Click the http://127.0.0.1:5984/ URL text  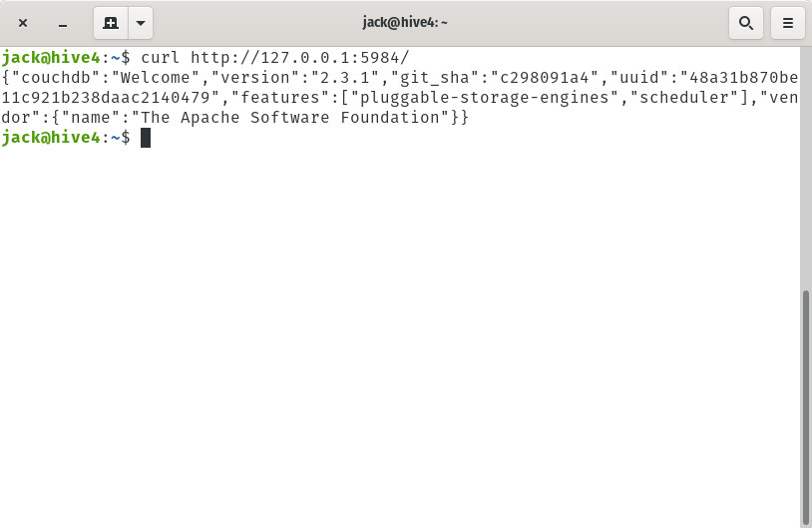tap(300, 58)
